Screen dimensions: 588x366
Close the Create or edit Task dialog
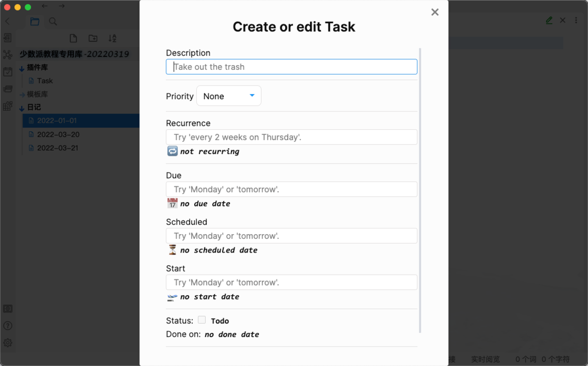tap(435, 12)
